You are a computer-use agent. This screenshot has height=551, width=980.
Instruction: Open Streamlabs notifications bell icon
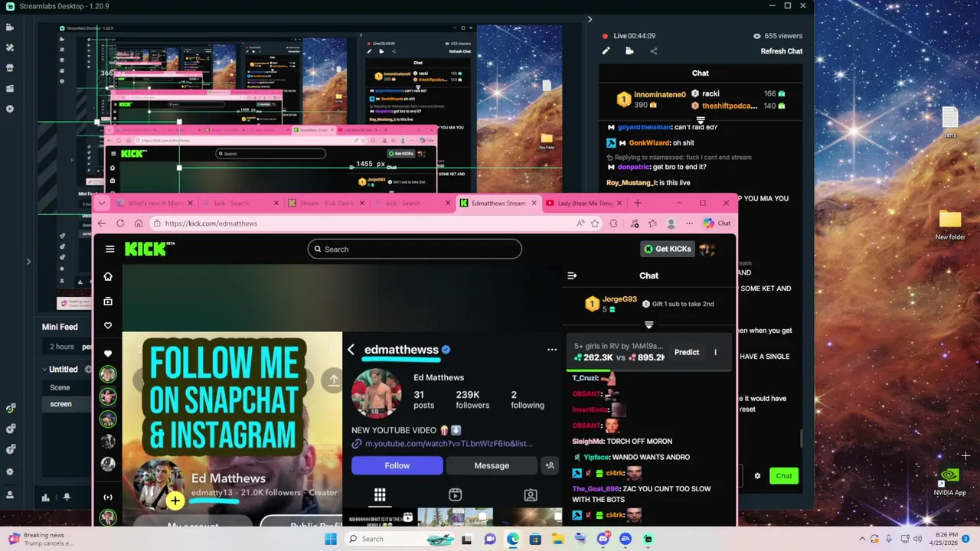coord(67,497)
